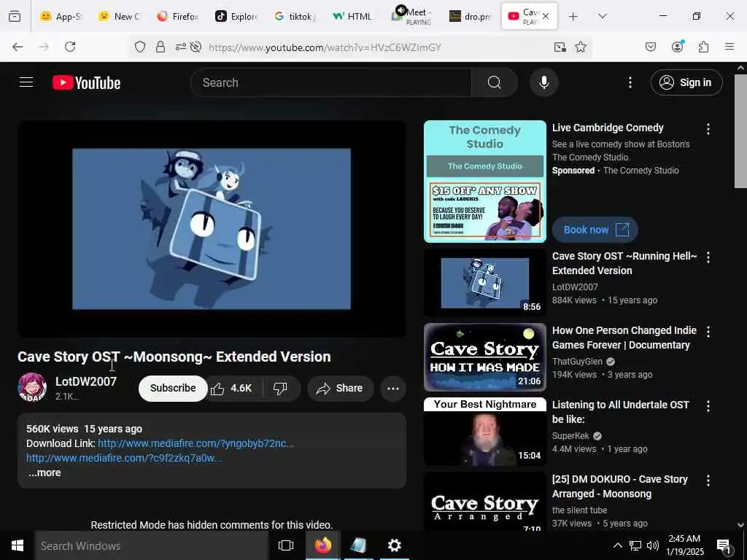Click the Firefox address bar URL
Screen dimensions: 747x560
(x=325, y=47)
